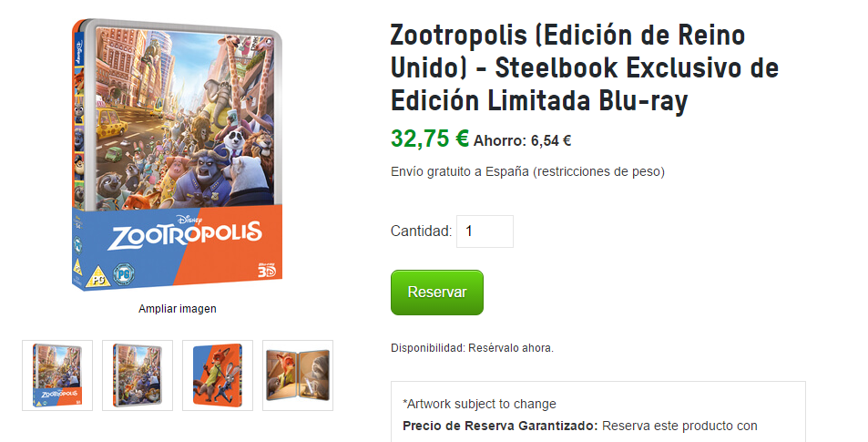Click the yellow PG triangle rating icon
The width and height of the screenshot is (868, 442).
97,276
